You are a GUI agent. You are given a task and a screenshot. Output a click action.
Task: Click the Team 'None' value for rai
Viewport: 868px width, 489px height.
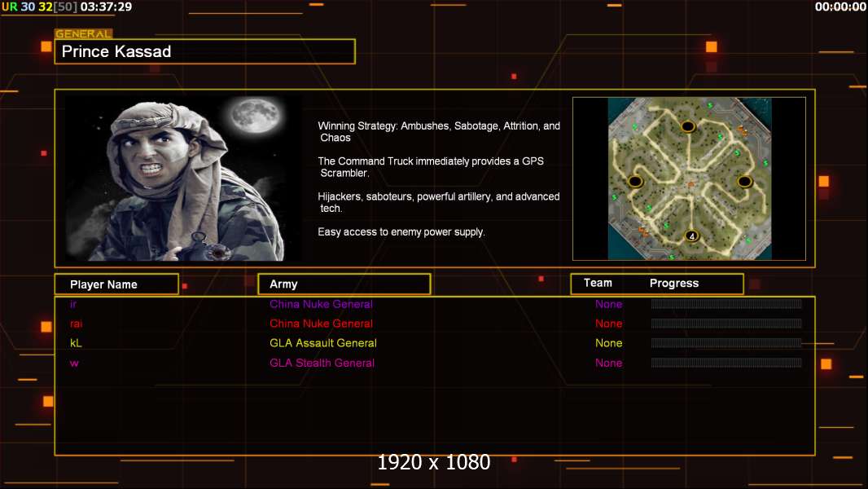(608, 324)
